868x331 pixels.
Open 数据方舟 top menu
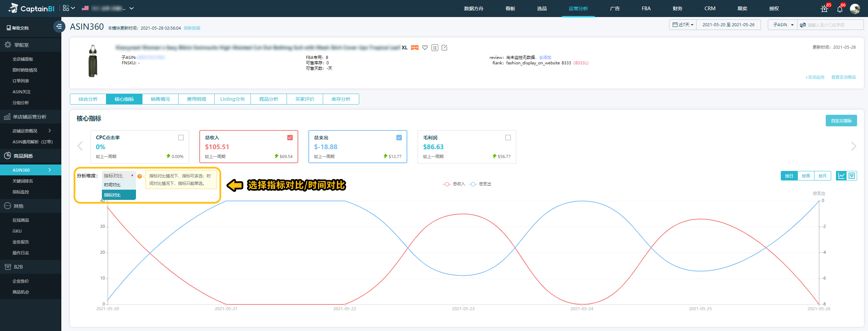click(474, 9)
